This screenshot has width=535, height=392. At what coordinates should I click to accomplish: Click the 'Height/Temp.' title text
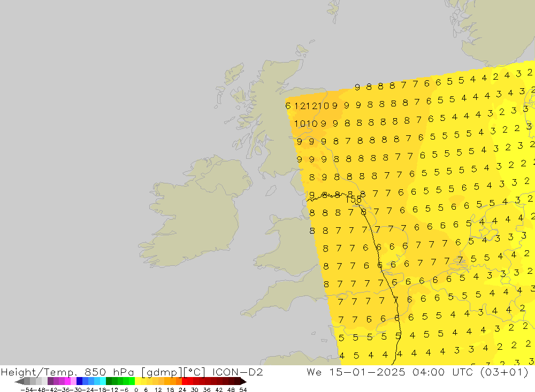[x=40, y=372]
